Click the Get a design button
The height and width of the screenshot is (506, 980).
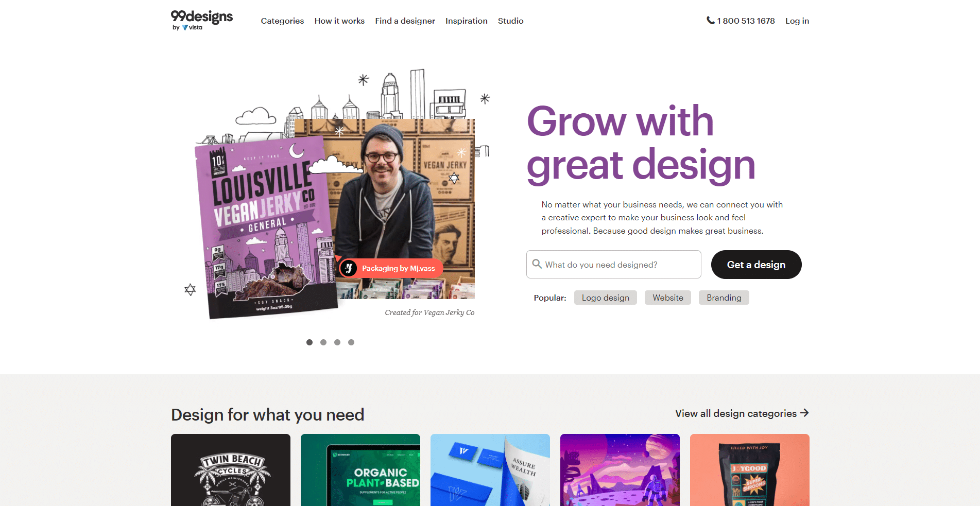[x=756, y=265]
